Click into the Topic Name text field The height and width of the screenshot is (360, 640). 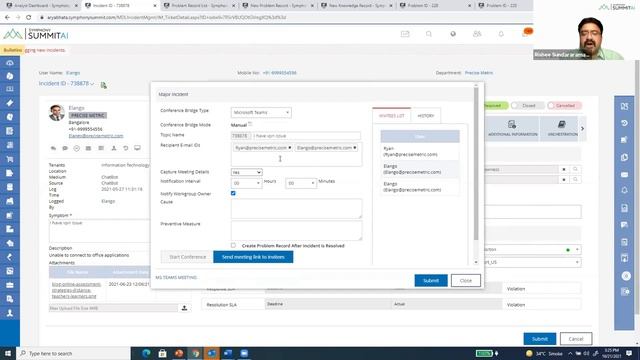[306, 136]
